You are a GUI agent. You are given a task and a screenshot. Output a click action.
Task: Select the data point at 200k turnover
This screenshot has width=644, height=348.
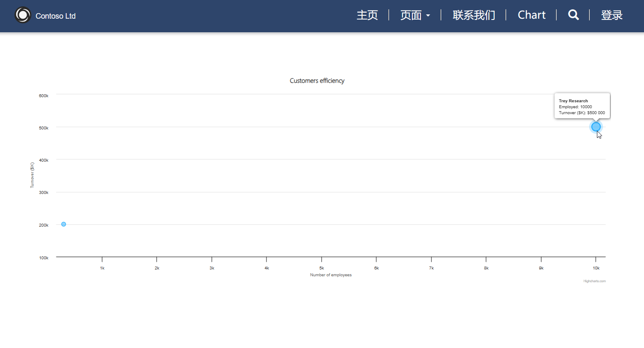point(64,224)
